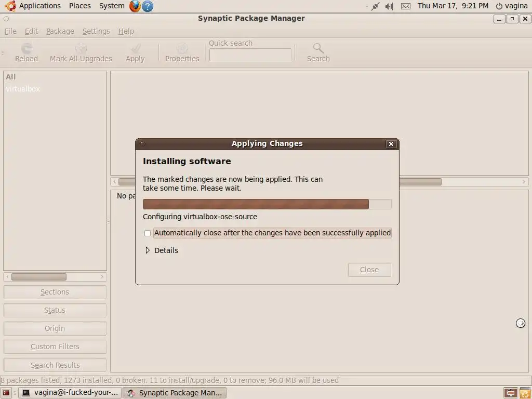This screenshot has width=532, height=399.
Task: Click the Status filter button
Action: (x=55, y=311)
